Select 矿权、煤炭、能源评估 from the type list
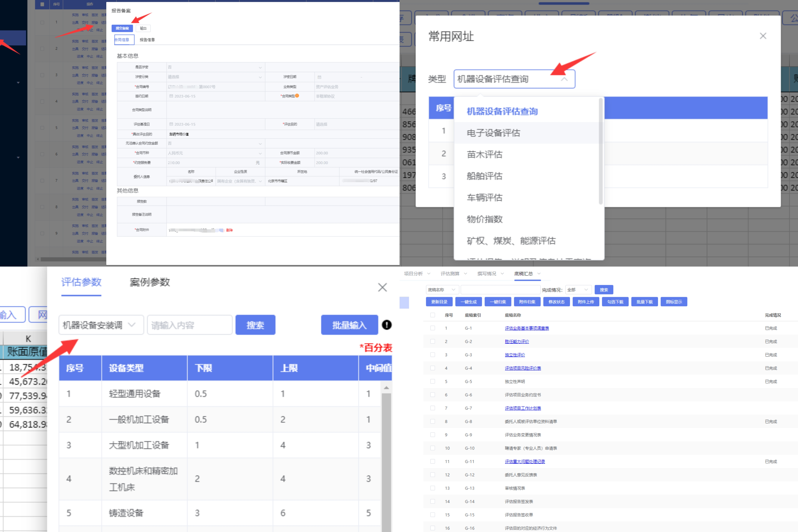Image resolution: width=798 pixels, height=532 pixels. (x=526, y=241)
